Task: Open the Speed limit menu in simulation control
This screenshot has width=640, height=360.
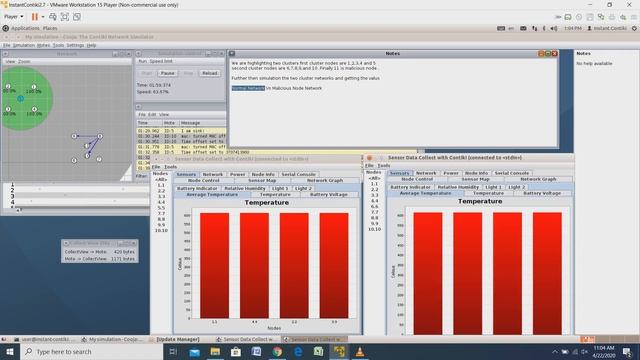Action: 161,61
